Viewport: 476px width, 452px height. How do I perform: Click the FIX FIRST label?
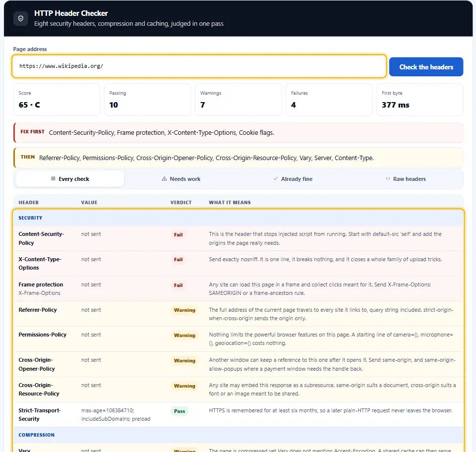pos(33,132)
